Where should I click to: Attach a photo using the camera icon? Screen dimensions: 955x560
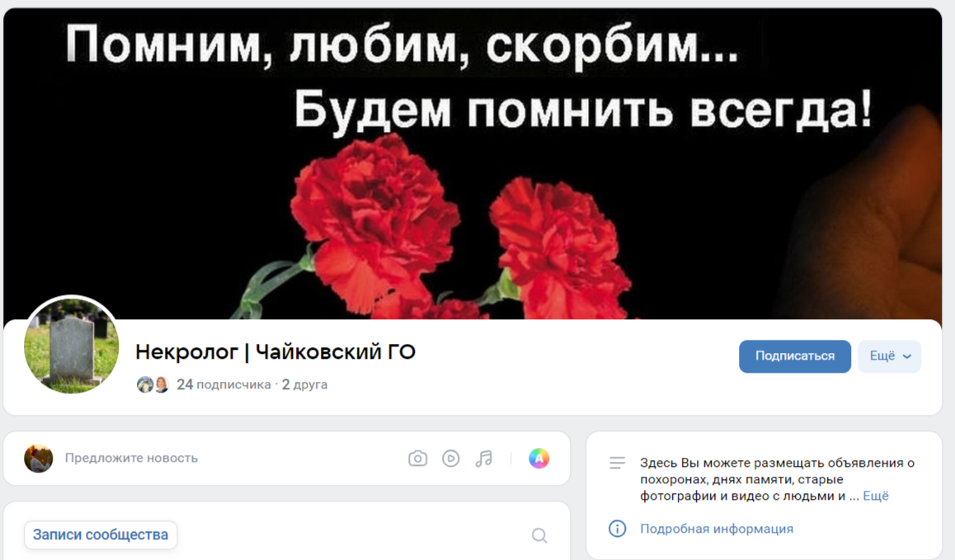(x=417, y=459)
